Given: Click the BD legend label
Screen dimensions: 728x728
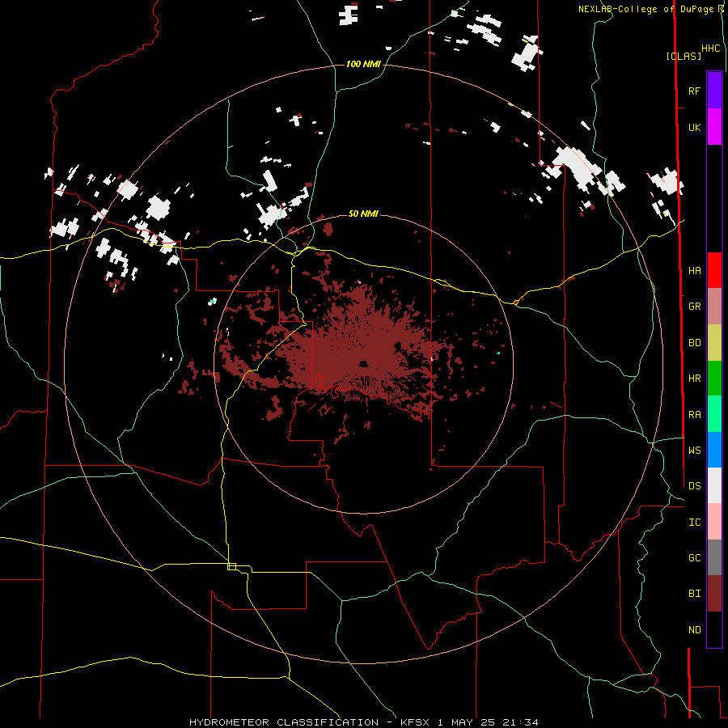Looking at the screenshot, I should (x=694, y=343).
